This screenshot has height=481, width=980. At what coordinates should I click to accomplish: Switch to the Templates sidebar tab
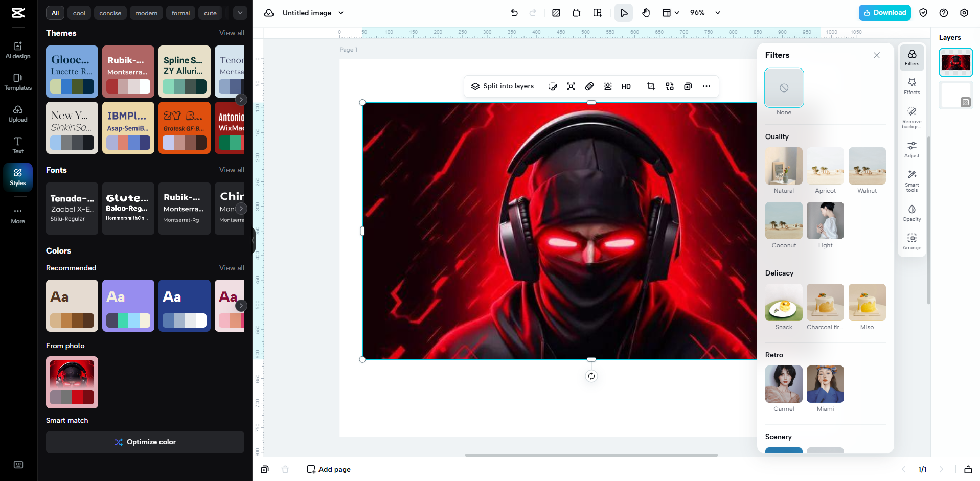click(x=17, y=82)
